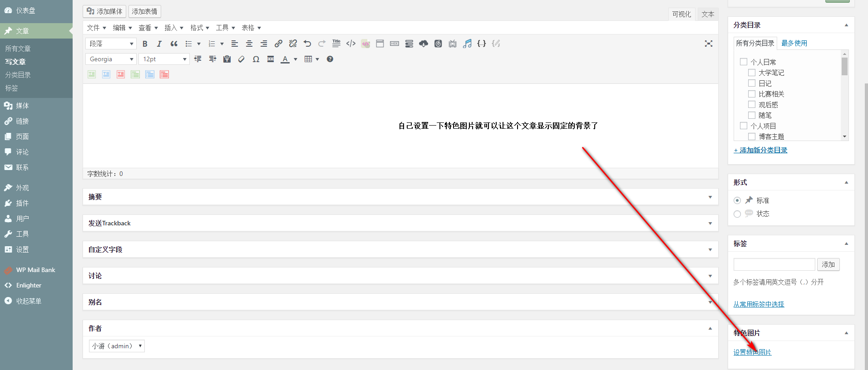Viewport: 868px width, 370px height.
Task: Click the cloud download button icon
Action: pyautogui.click(x=424, y=44)
